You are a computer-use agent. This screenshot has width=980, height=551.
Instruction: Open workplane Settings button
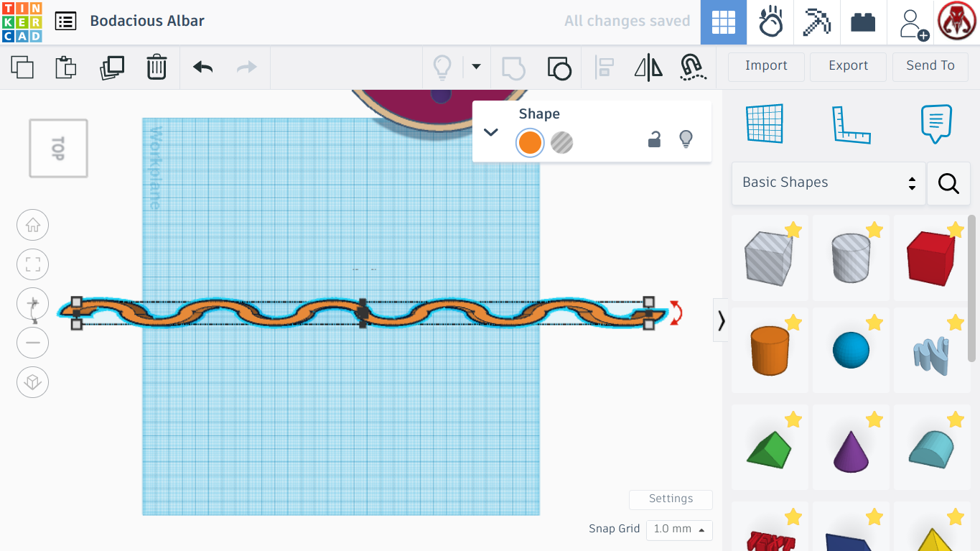[671, 499]
